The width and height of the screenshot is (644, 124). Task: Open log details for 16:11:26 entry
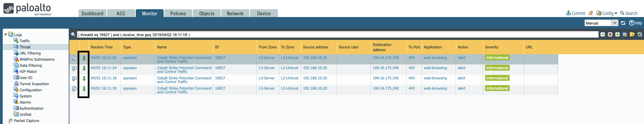point(74,58)
